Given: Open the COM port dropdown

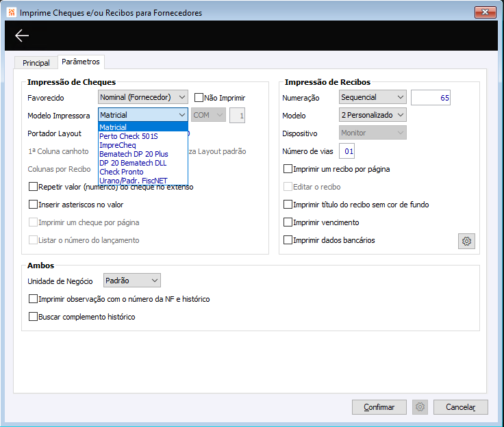Looking at the screenshot, I should click(x=208, y=115).
